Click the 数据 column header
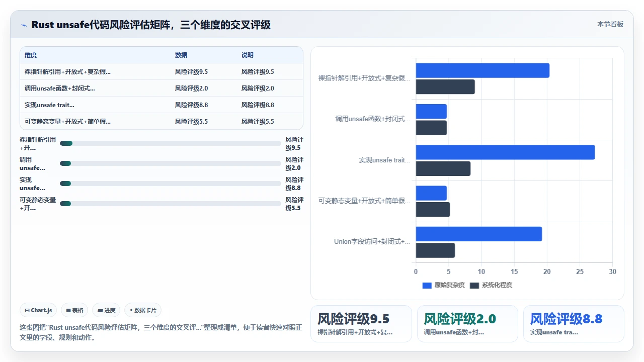Screen dimensions: 644x362 [181, 55]
